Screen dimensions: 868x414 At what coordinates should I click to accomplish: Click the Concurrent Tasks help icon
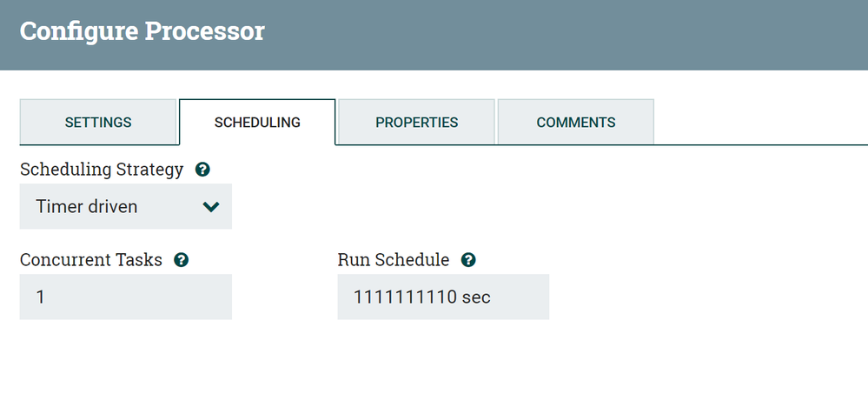(182, 260)
